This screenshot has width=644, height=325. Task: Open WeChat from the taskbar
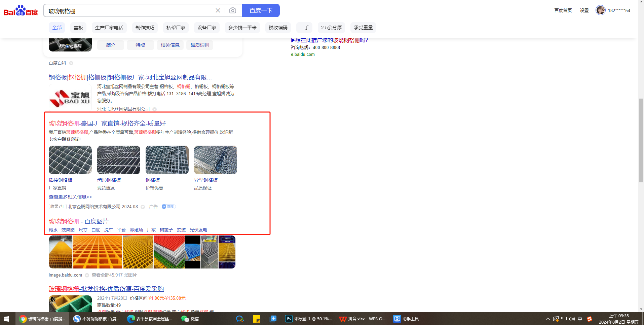[190, 319]
